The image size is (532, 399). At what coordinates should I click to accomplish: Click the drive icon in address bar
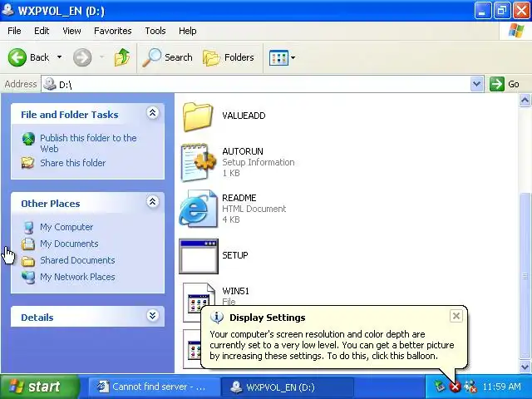click(50, 84)
